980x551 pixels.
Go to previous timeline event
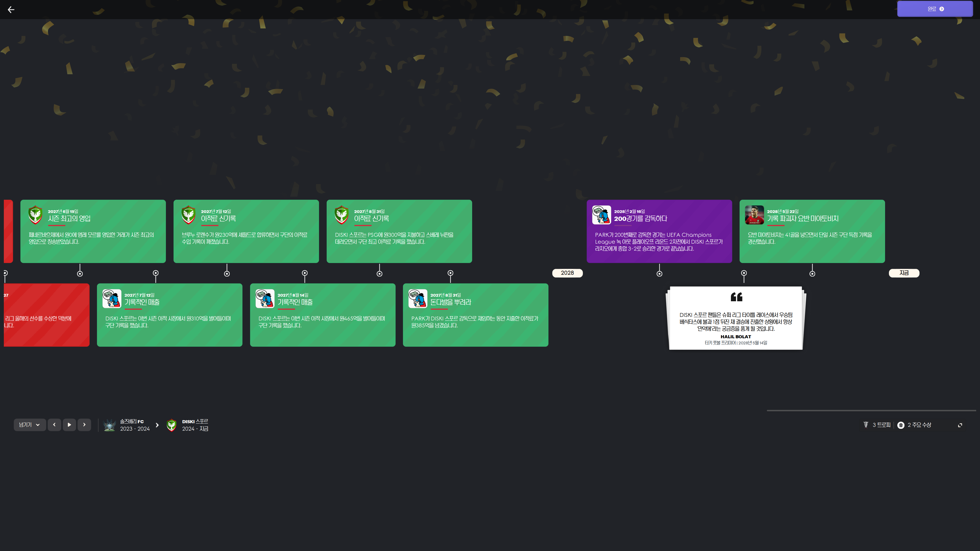(x=54, y=425)
